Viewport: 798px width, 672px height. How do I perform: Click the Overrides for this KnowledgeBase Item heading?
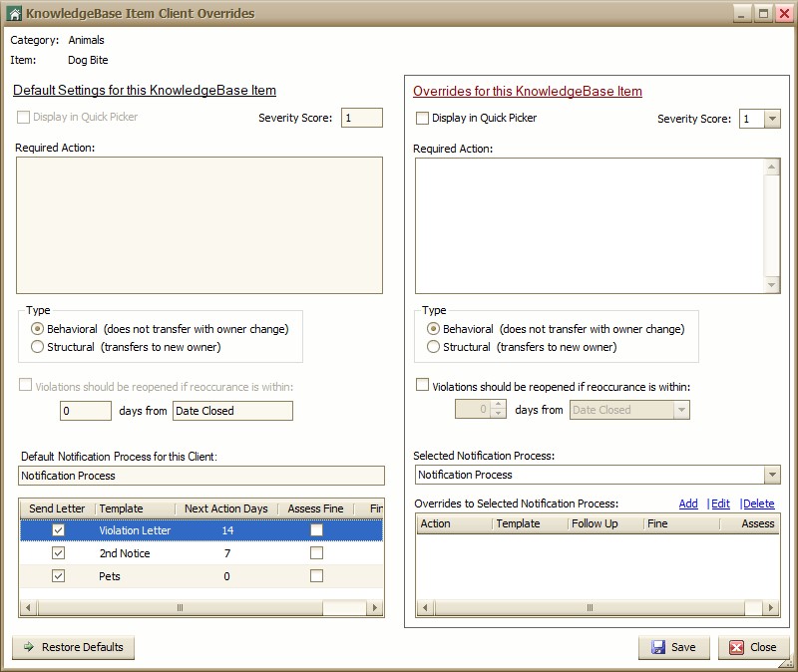(x=528, y=91)
